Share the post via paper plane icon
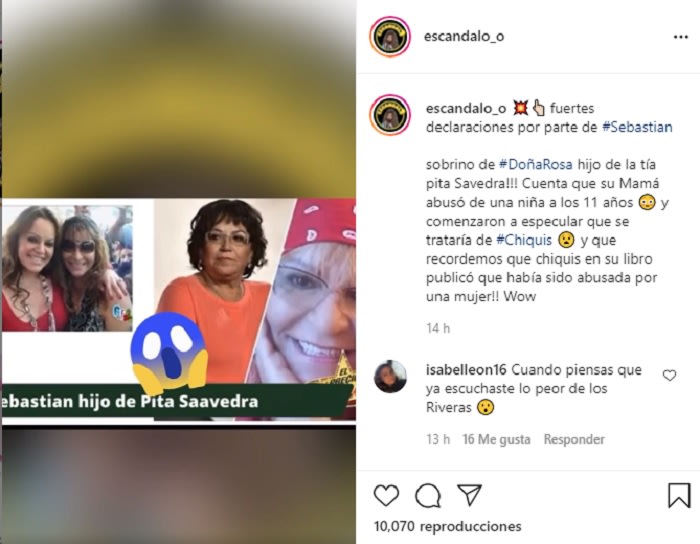Viewport: 700px width, 544px height. click(470, 494)
